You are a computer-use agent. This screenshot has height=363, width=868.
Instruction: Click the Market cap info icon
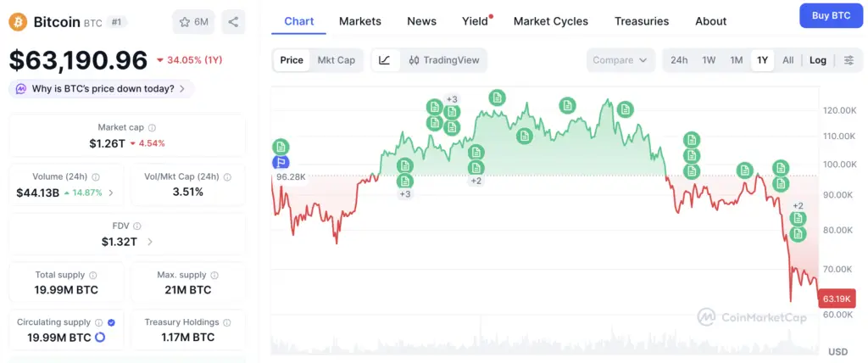(152, 127)
